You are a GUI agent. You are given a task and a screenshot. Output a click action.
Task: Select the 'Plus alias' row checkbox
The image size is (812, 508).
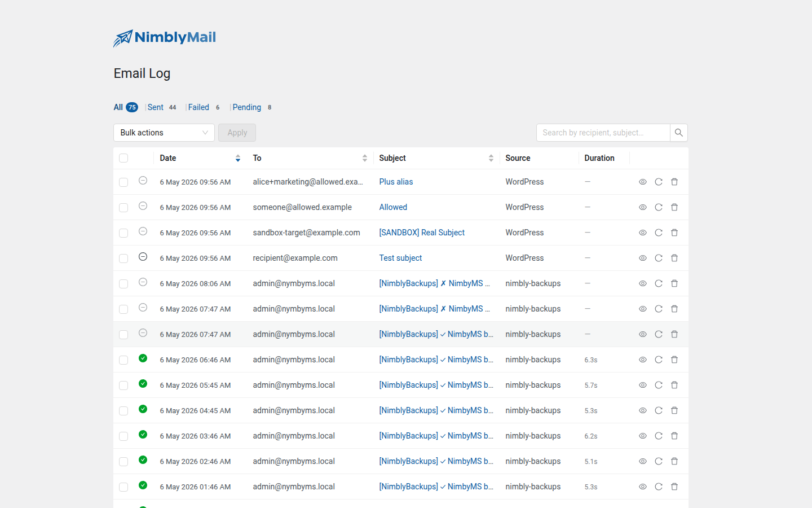click(x=123, y=182)
